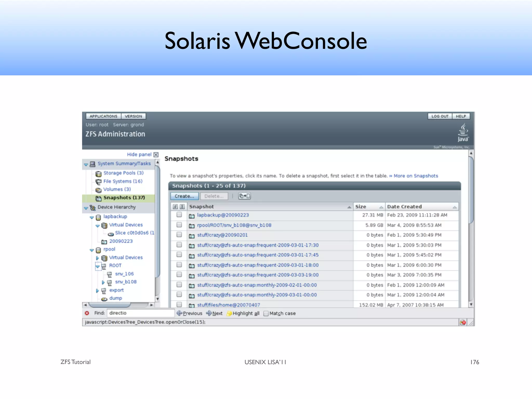This screenshot has width=532, height=399.
Task: Collapse Virtual Devices under lapbackup
Action: point(98,226)
